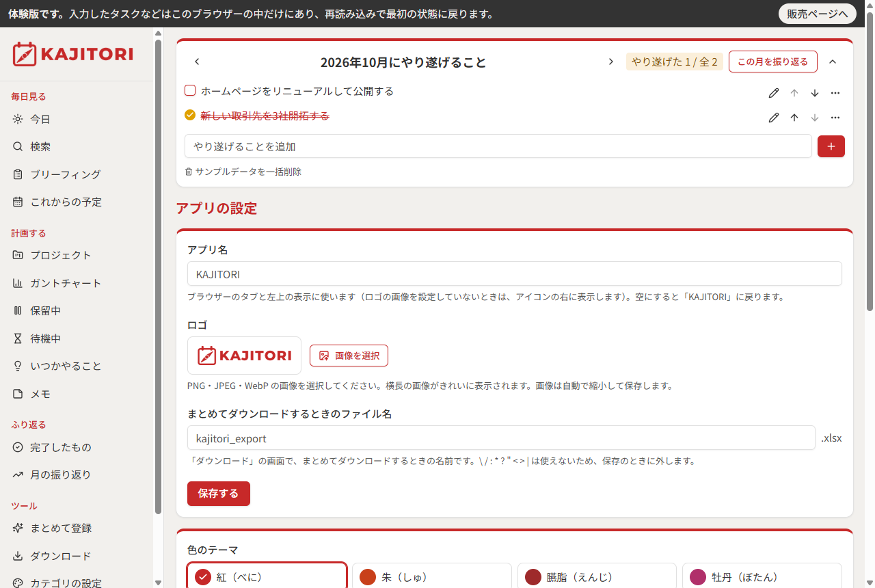Open 完了したもの in the sidebar
Image resolution: width=875 pixels, height=588 pixels.
pos(77,447)
